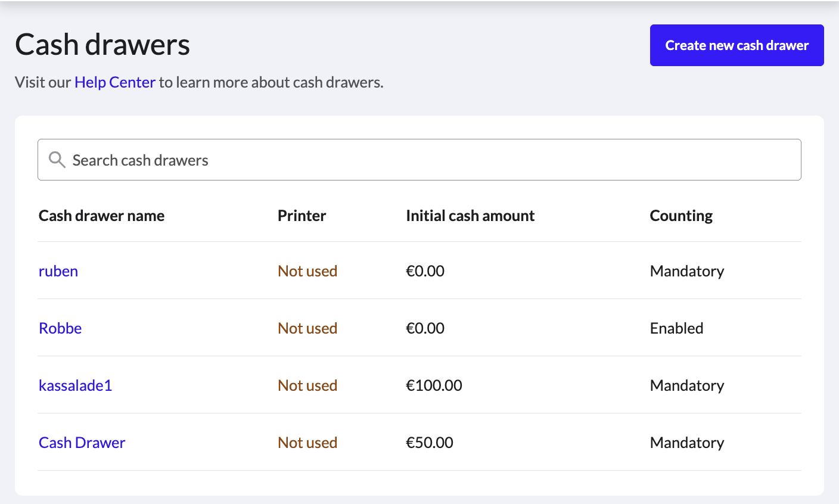Open the Robbe cash drawer

[60, 328]
